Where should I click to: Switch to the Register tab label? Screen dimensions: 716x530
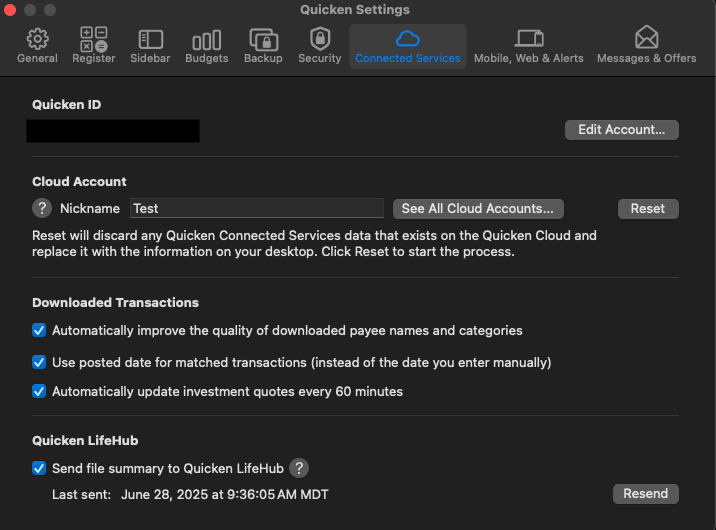[94, 58]
